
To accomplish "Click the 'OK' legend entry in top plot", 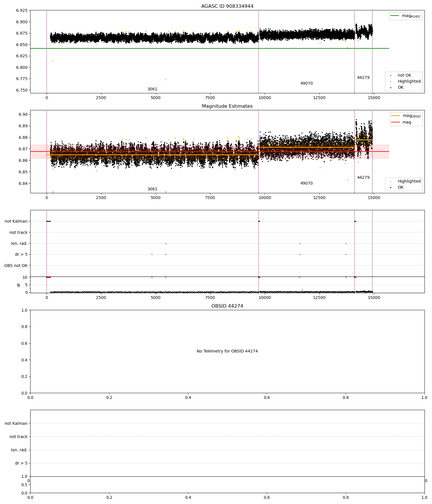I will point(401,88).
